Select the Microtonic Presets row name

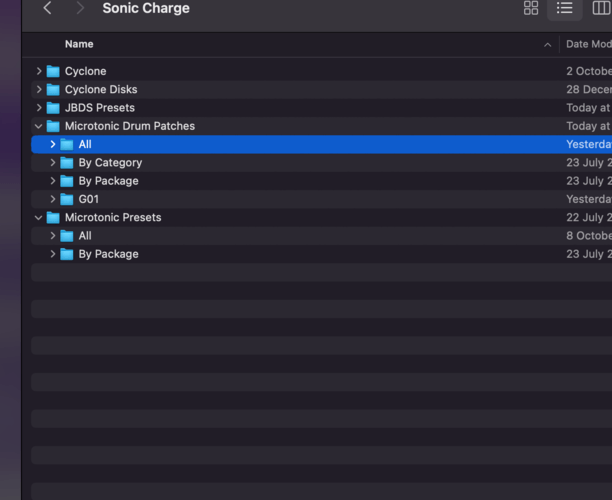coord(113,217)
